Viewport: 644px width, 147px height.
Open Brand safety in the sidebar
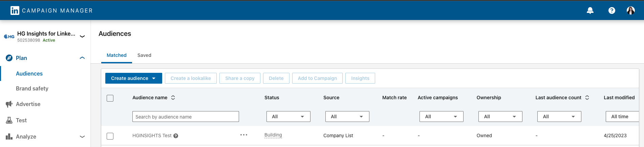coord(32,88)
